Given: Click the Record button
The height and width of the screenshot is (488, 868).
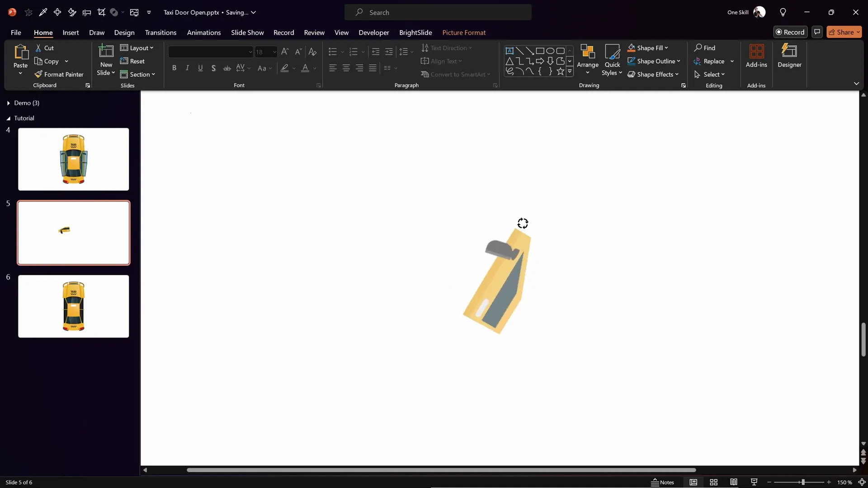Looking at the screenshot, I should click(791, 32).
